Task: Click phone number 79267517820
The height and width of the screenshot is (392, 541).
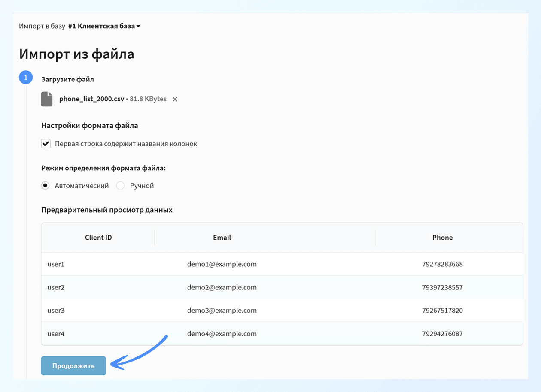Action: click(x=442, y=311)
